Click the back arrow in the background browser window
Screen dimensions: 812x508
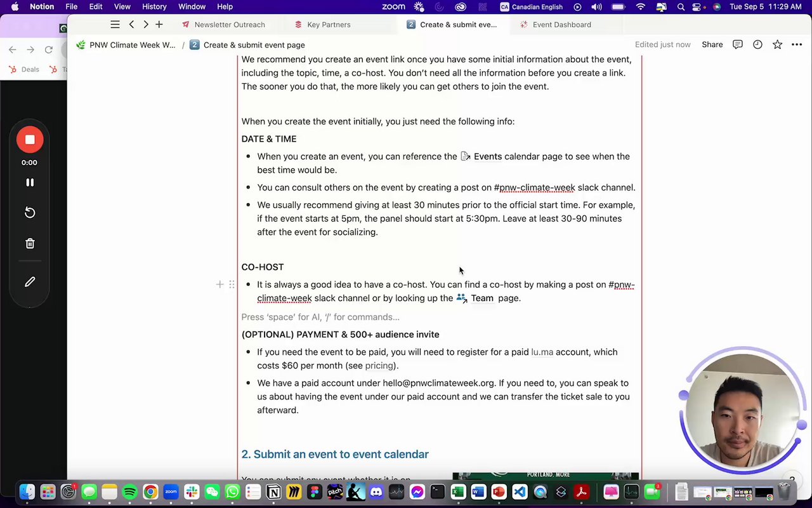[12, 50]
